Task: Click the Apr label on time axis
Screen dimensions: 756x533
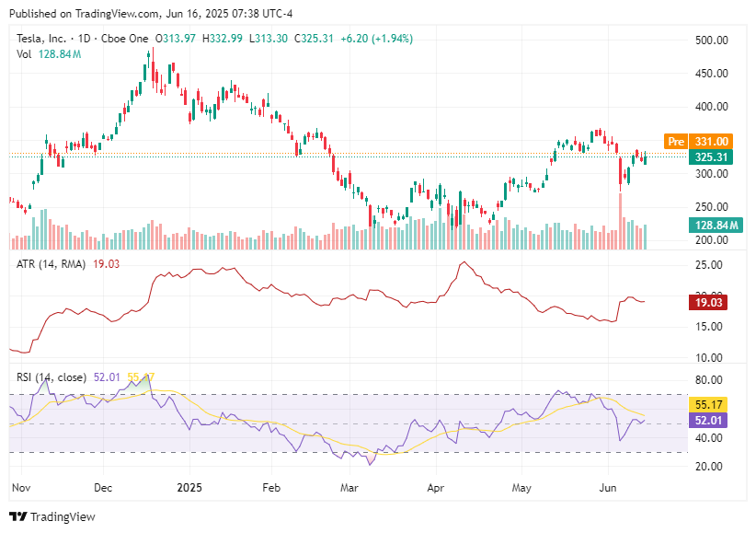Action: coord(436,488)
